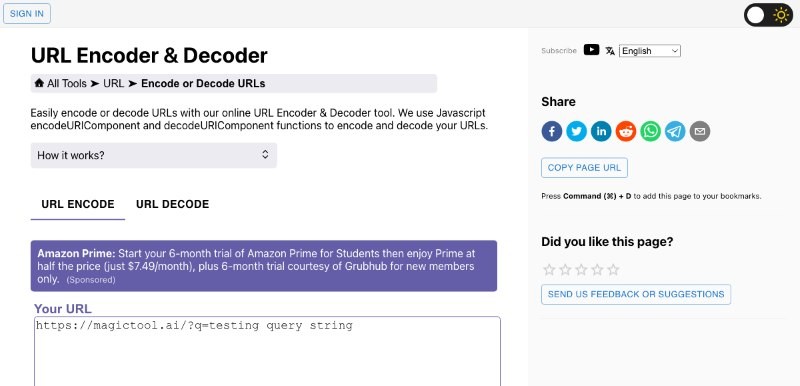The width and height of the screenshot is (800, 386).
Task: Toggle the dark/light mode switch
Action: click(x=768, y=15)
